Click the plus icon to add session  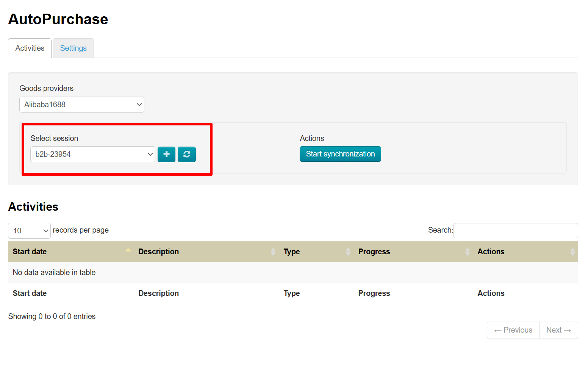166,154
